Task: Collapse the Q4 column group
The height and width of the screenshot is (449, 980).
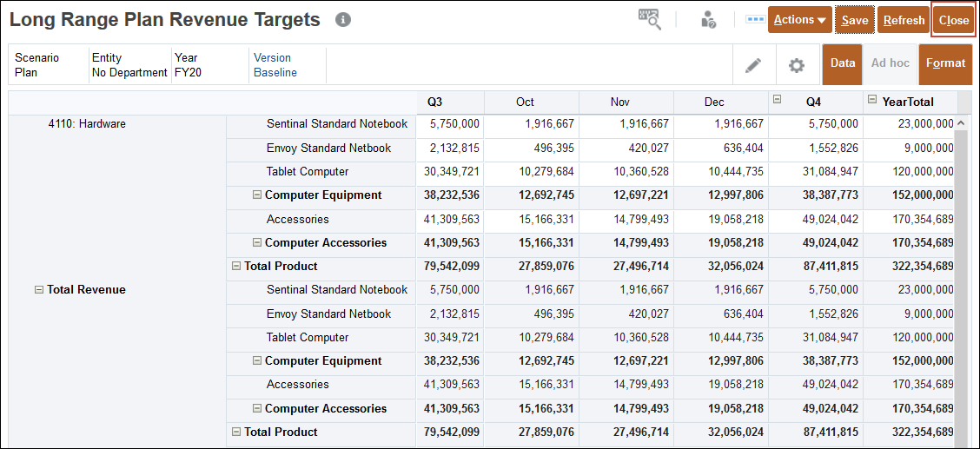Action: [x=777, y=99]
